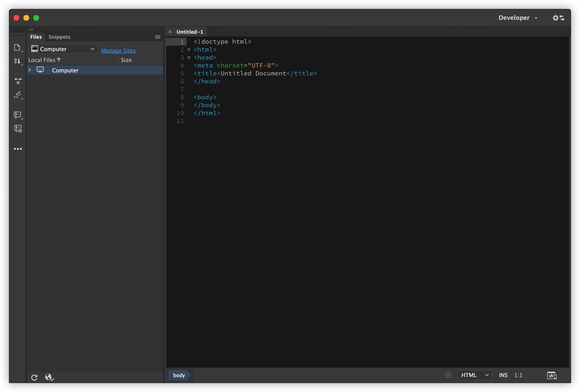Select the Collapse Full Tag toolbar icon
Screen dimensions: 580x392
click(x=18, y=81)
